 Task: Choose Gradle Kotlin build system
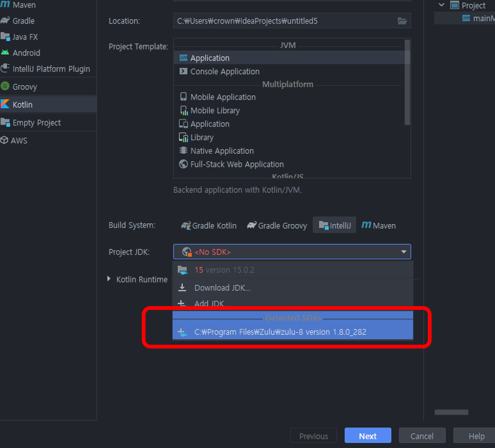(x=209, y=225)
